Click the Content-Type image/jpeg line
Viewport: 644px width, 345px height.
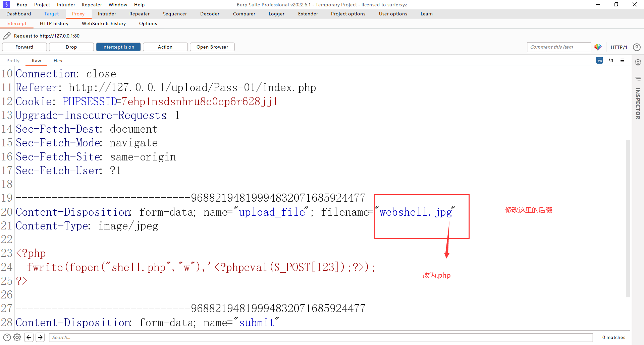87,226
